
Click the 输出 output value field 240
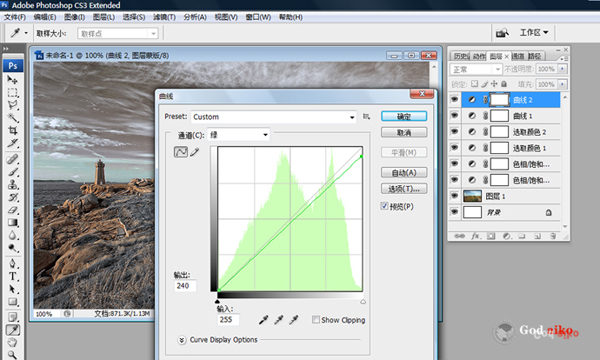tap(186, 286)
